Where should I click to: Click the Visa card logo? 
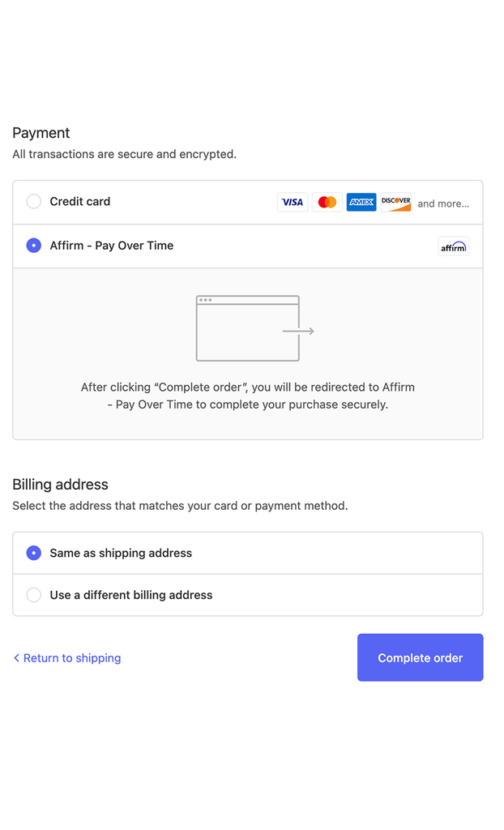[x=293, y=203]
